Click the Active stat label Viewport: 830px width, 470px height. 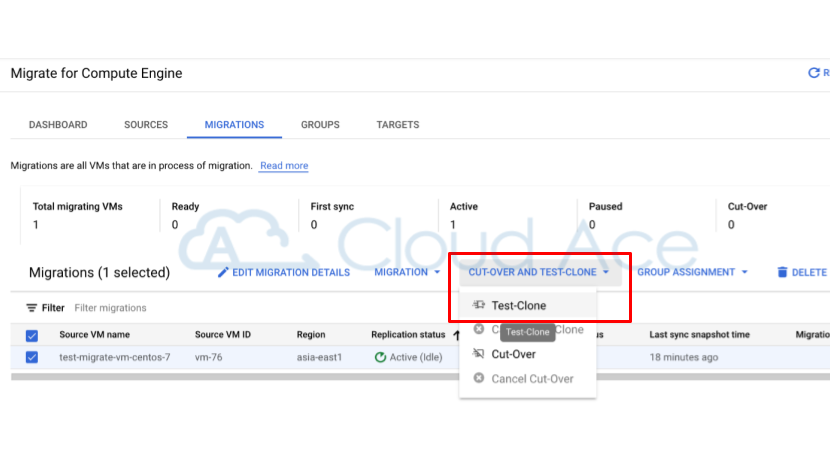pyautogui.click(x=464, y=206)
